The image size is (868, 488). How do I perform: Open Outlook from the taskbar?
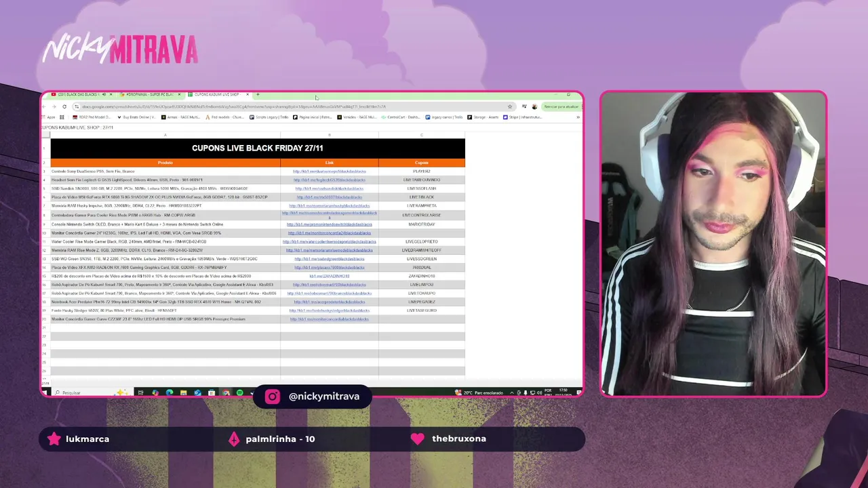coord(197,392)
